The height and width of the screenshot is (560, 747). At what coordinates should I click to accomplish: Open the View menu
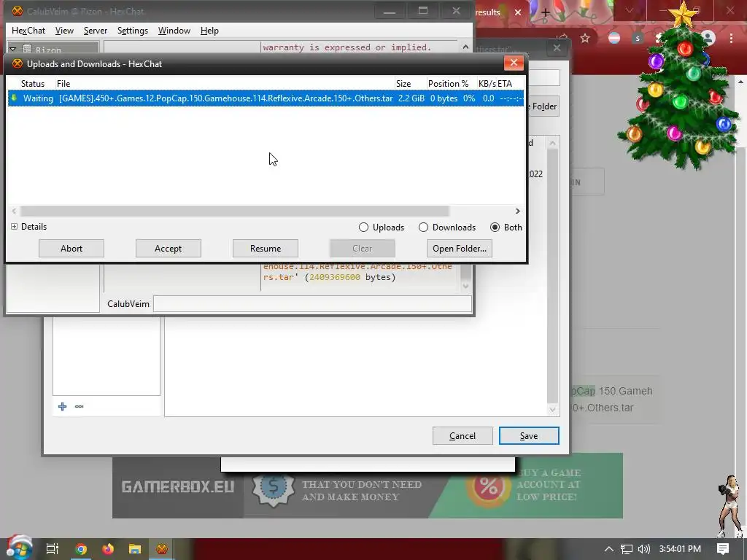64,31
